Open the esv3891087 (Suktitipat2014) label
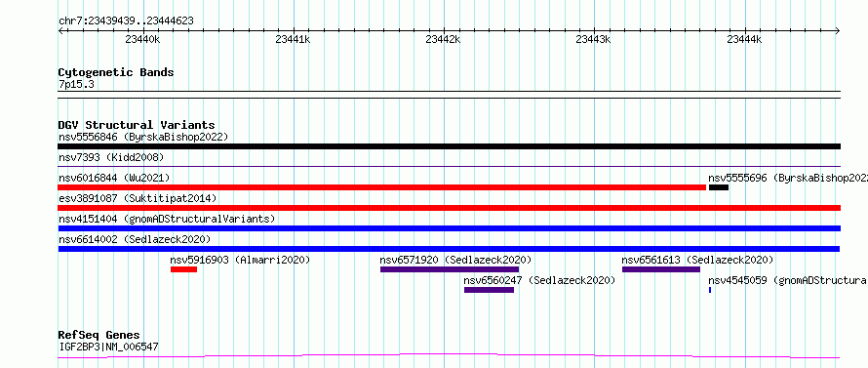 pyautogui.click(x=138, y=198)
